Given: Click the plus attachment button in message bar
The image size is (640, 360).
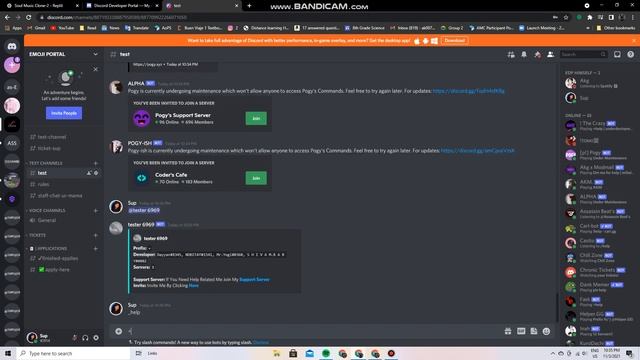Looking at the screenshot, I should pos(118,331).
